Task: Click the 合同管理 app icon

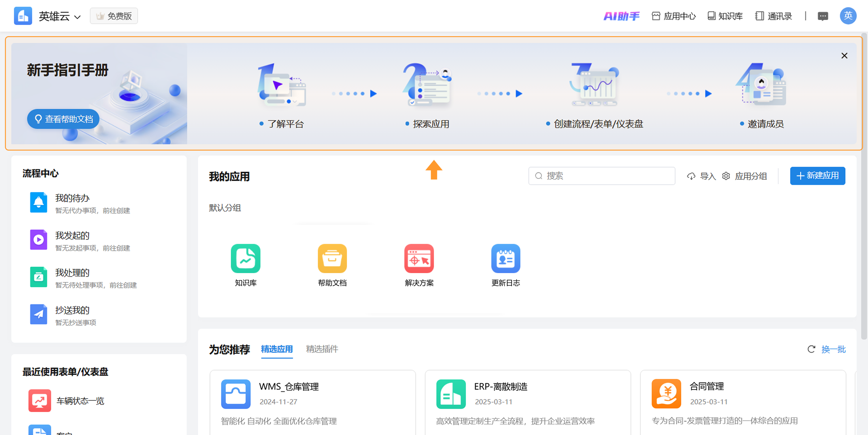Action: 666,394
